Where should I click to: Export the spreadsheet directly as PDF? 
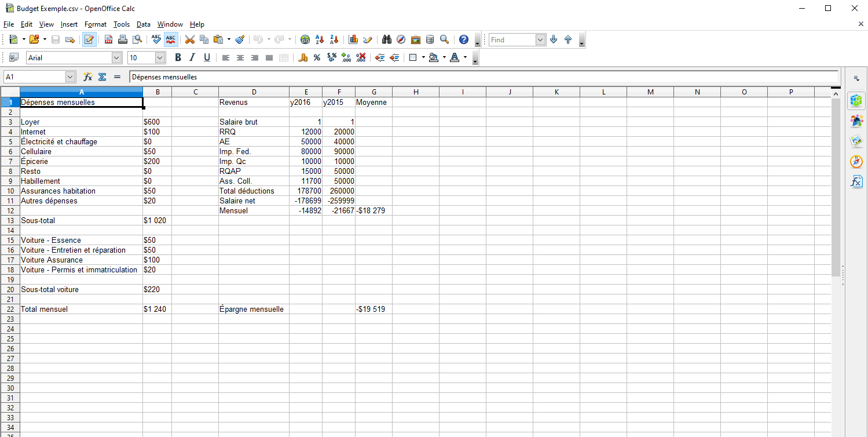(109, 40)
